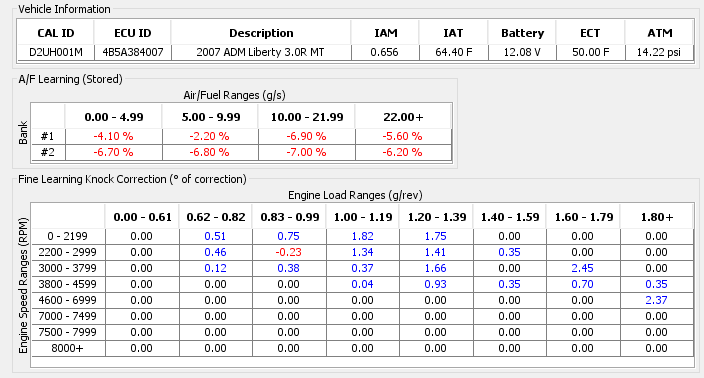Select knock correction cell 2.37
The height and width of the screenshot is (378, 704).
tap(656, 300)
